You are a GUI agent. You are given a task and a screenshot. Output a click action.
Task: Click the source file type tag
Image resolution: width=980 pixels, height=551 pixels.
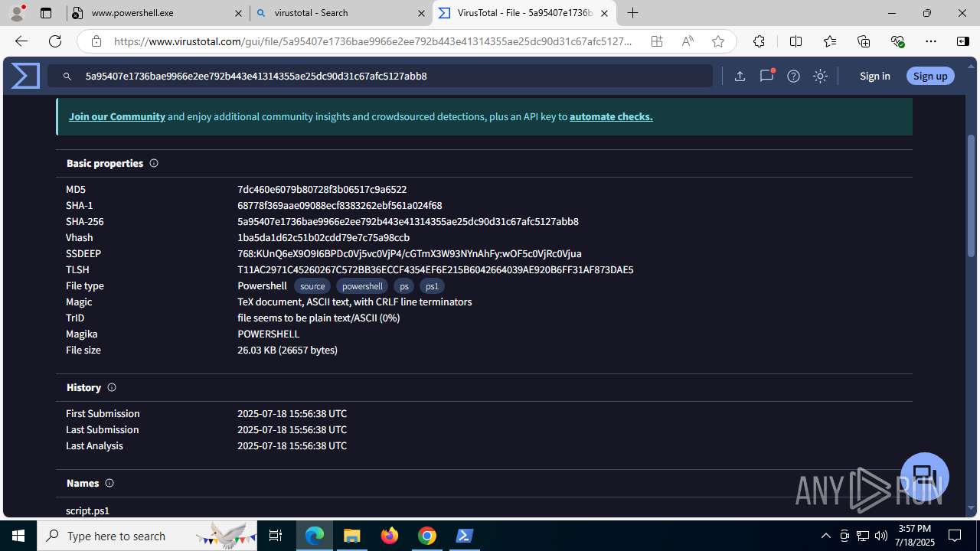coord(312,286)
